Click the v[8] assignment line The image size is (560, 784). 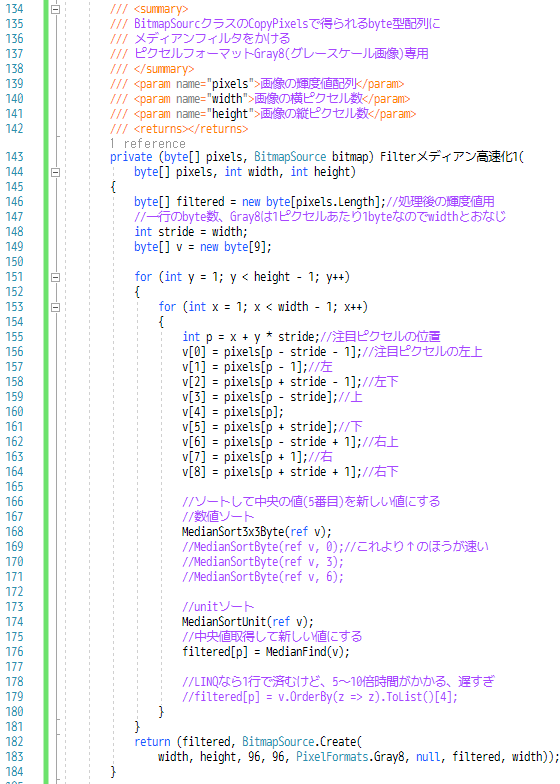click(272, 472)
